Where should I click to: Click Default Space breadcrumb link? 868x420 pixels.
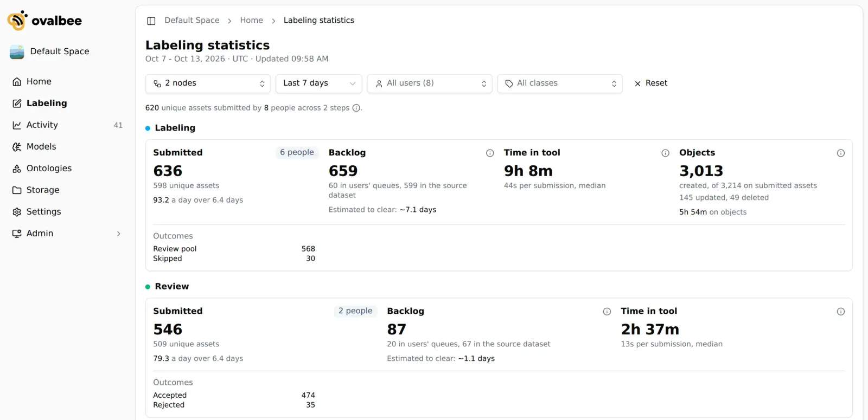pos(192,21)
